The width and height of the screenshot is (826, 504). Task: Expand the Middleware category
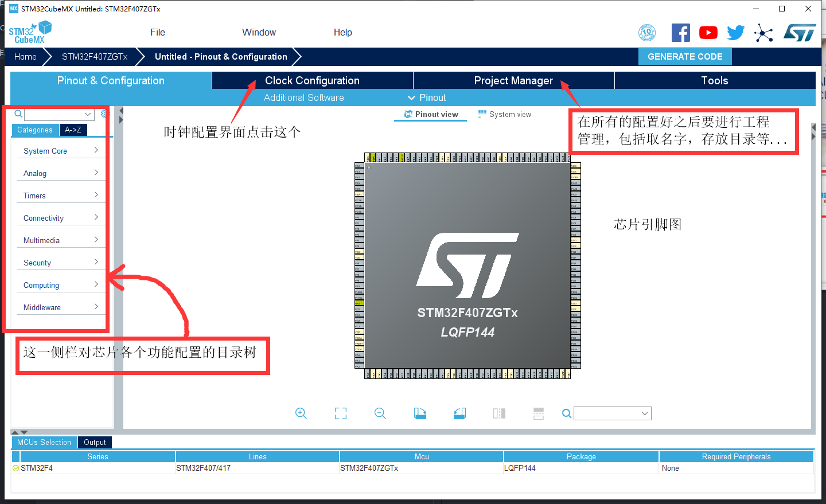[x=61, y=307]
